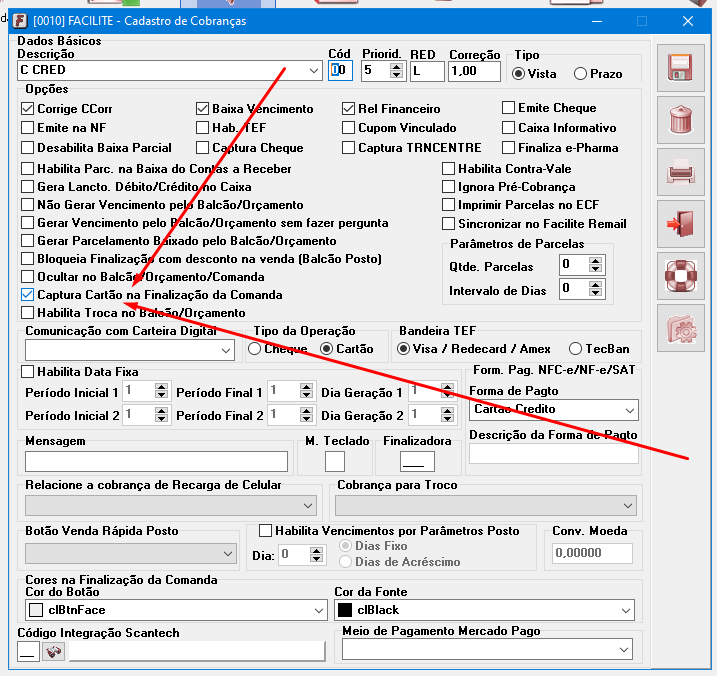The width and height of the screenshot is (717, 676).
Task: Expand Botão Venda Rápida Posto dropdown
Action: click(228, 554)
